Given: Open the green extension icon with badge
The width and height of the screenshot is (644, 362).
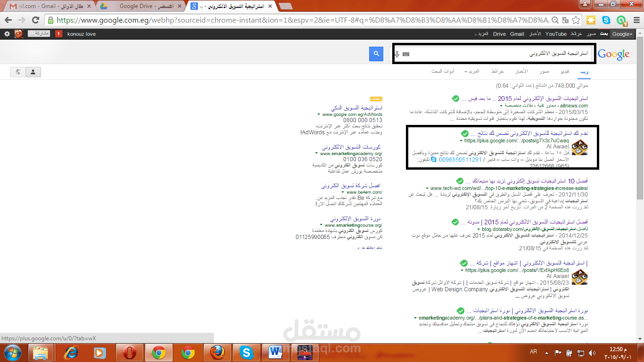Looking at the screenshot, I should [622, 20].
